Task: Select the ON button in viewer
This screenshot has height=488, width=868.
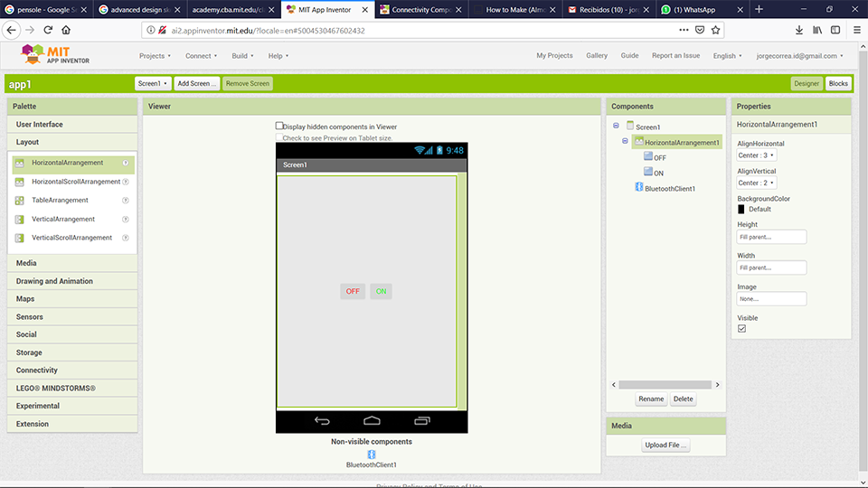Action: click(x=381, y=291)
